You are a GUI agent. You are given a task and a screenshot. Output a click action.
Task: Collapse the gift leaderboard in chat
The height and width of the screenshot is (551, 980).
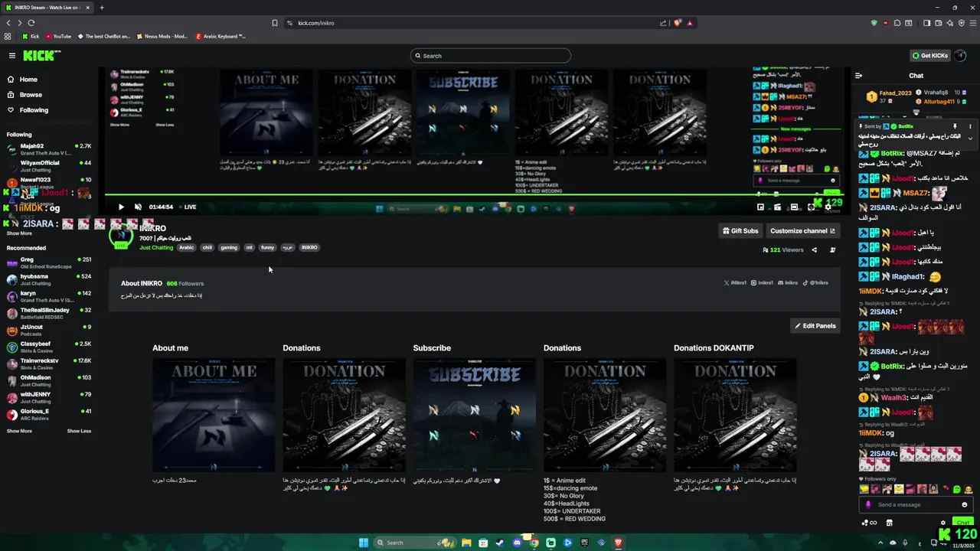(916, 112)
